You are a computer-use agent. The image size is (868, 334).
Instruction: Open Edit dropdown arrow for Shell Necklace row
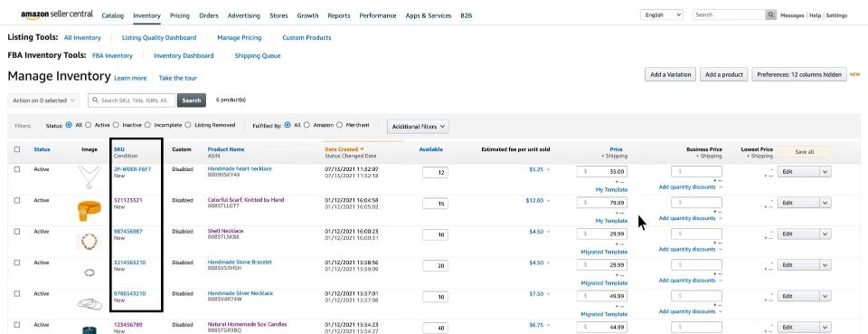(826, 234)
